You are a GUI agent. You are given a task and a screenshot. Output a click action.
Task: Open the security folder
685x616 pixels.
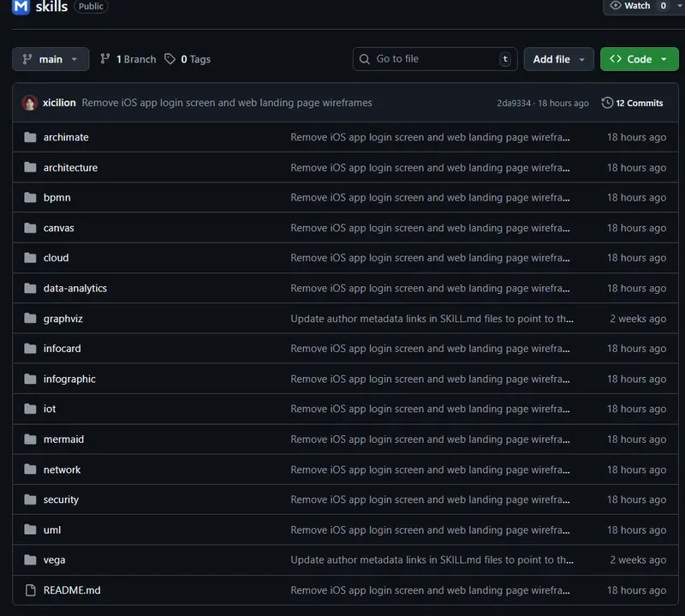61,499
